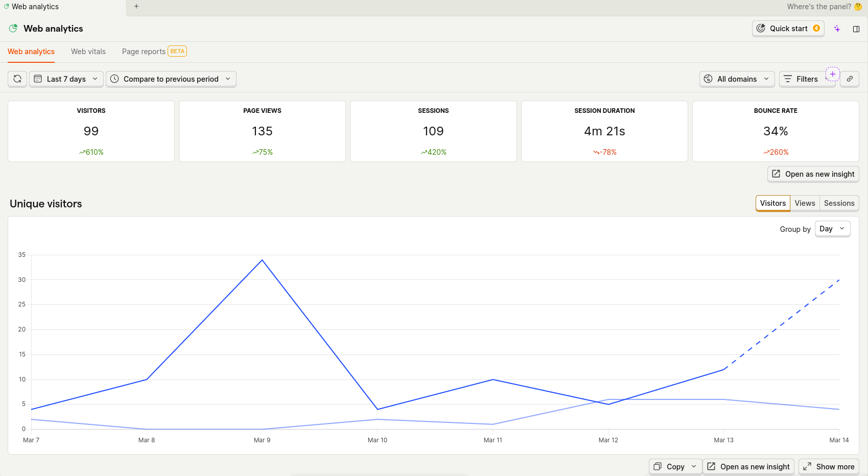Switch to Sessions in the chart toggle group
The height and width of the screenshot is (476, 868).
coord(839,203)
